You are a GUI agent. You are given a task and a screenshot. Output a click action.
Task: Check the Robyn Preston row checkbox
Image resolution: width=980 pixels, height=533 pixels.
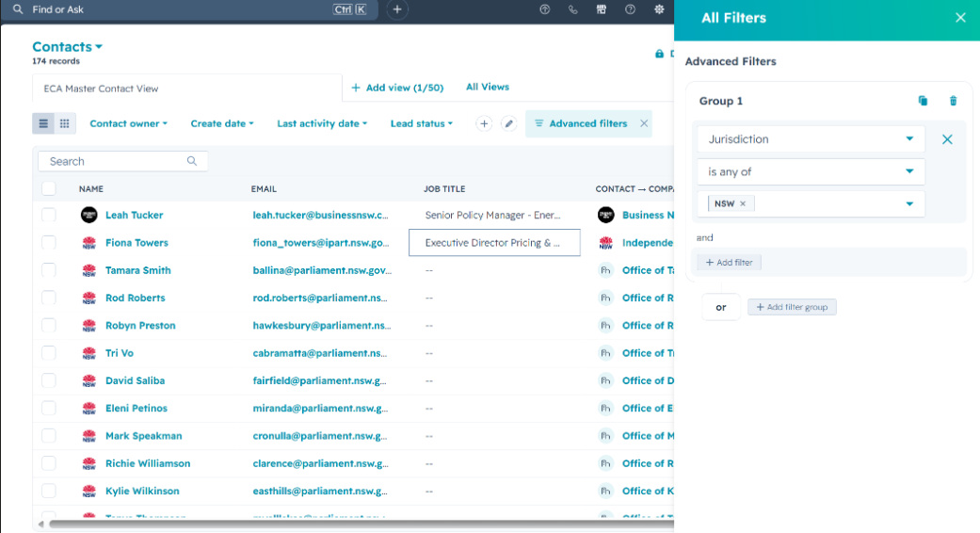click(x=49, y=325)
